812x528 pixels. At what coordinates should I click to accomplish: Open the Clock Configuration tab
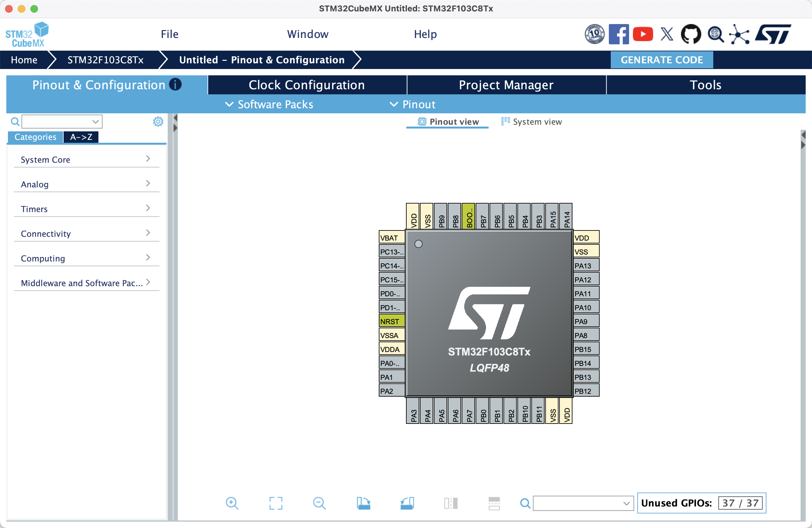tap(307, 85)
